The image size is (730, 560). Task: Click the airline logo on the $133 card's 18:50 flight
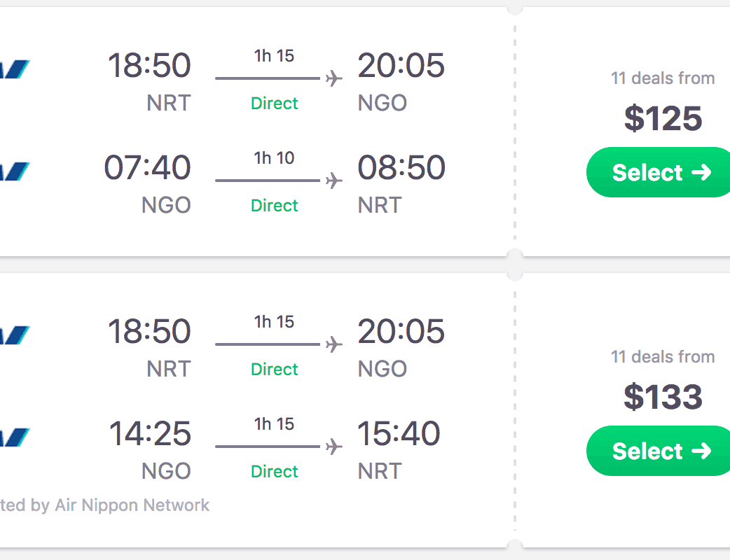coord(15,335)
